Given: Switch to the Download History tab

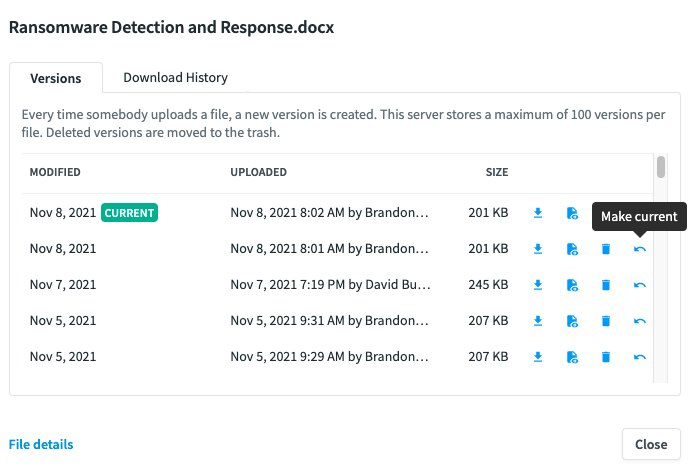Looking at the screenshot, I should point(175,77).
